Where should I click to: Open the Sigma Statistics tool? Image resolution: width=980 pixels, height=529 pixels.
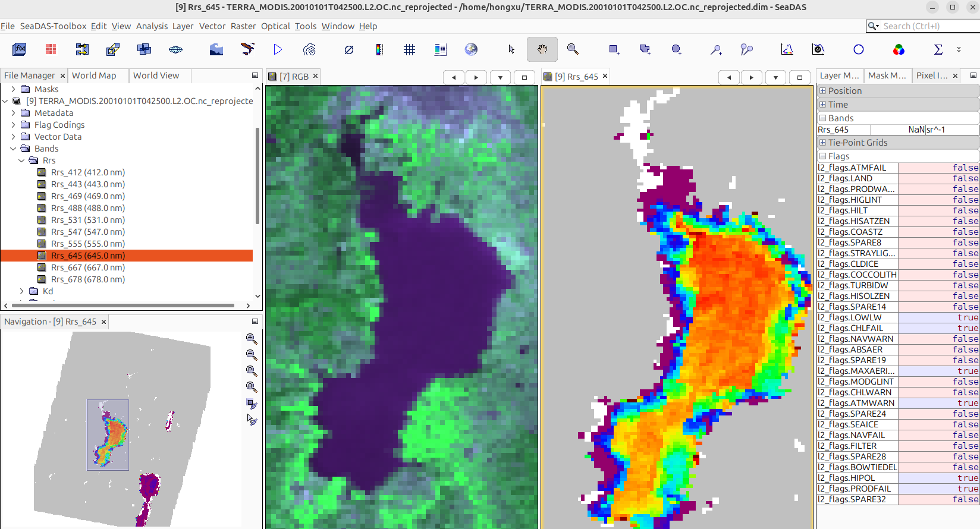(x=938, y=49)
